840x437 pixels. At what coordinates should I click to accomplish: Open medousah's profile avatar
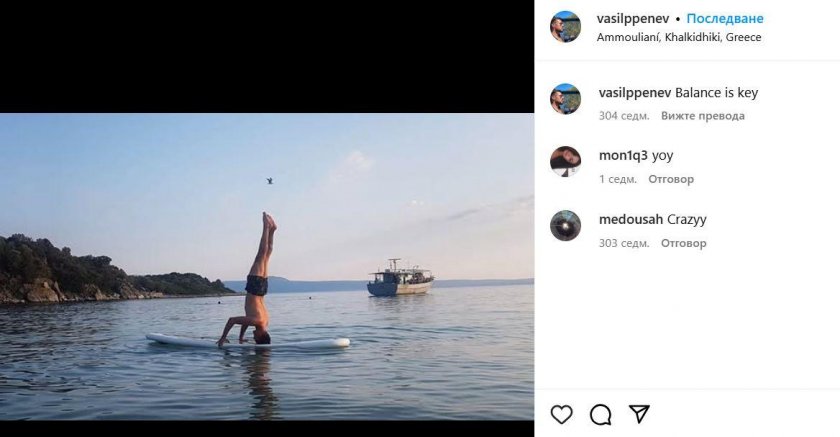tap(565, 226)
